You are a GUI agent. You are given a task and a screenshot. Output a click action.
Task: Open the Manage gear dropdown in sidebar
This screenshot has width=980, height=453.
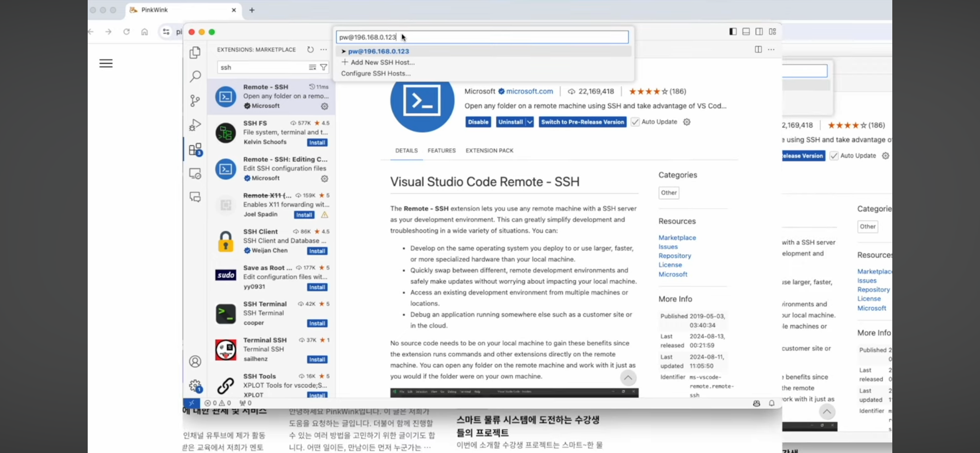(x=195, y=386)
